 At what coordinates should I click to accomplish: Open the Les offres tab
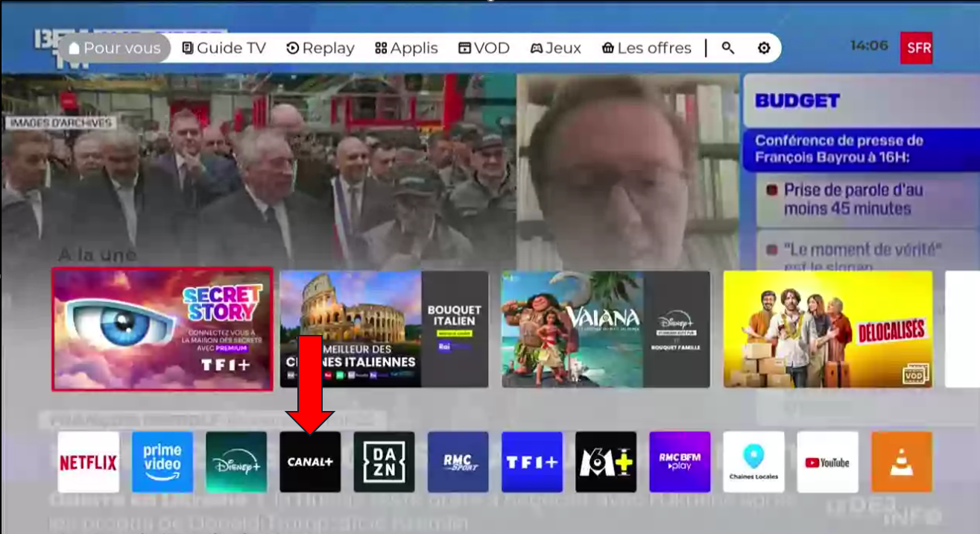[x=646, y=48]
